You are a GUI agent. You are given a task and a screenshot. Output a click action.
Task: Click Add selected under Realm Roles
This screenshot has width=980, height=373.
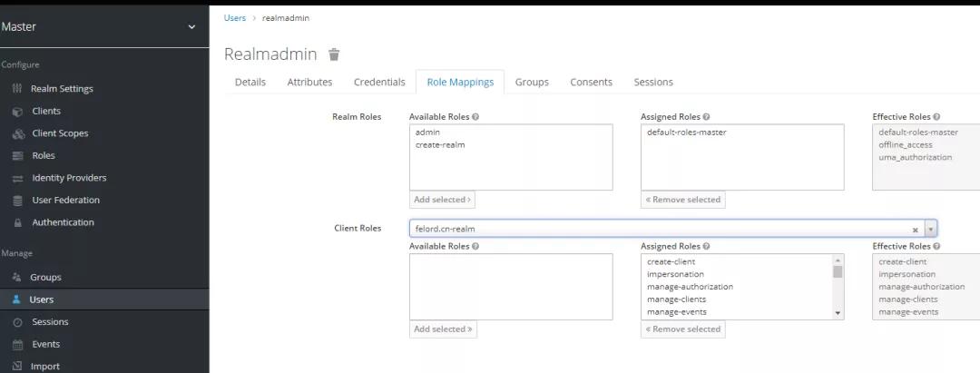(442, 200)
